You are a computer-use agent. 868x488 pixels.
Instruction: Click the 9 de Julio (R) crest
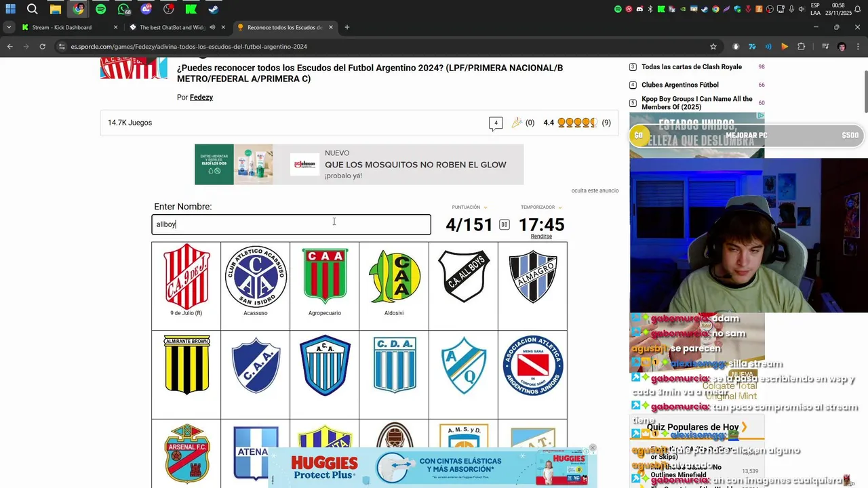pos(186,277)
